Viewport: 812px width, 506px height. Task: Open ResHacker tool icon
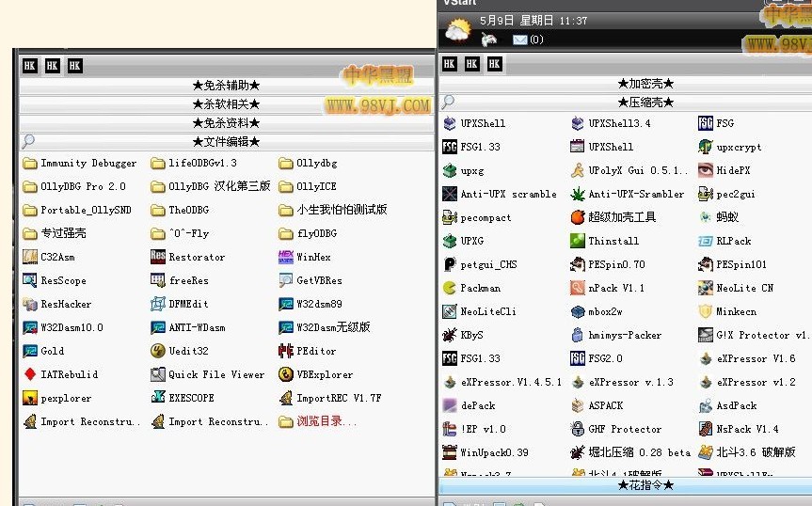point(30,304)
